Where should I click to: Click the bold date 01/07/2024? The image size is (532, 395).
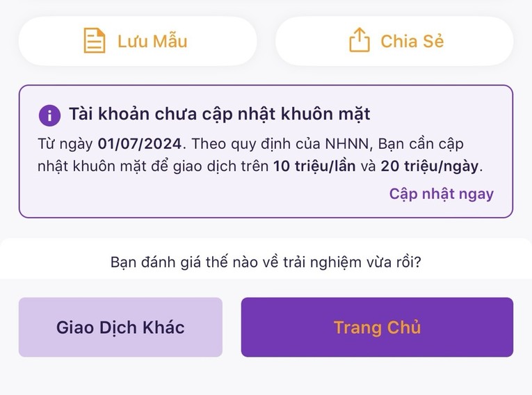[x=140, y=144]
